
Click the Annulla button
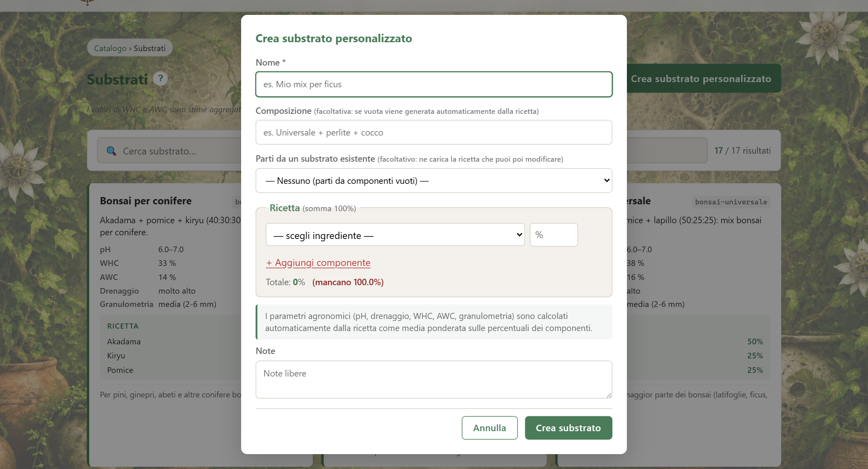click(x=489, y=428)
